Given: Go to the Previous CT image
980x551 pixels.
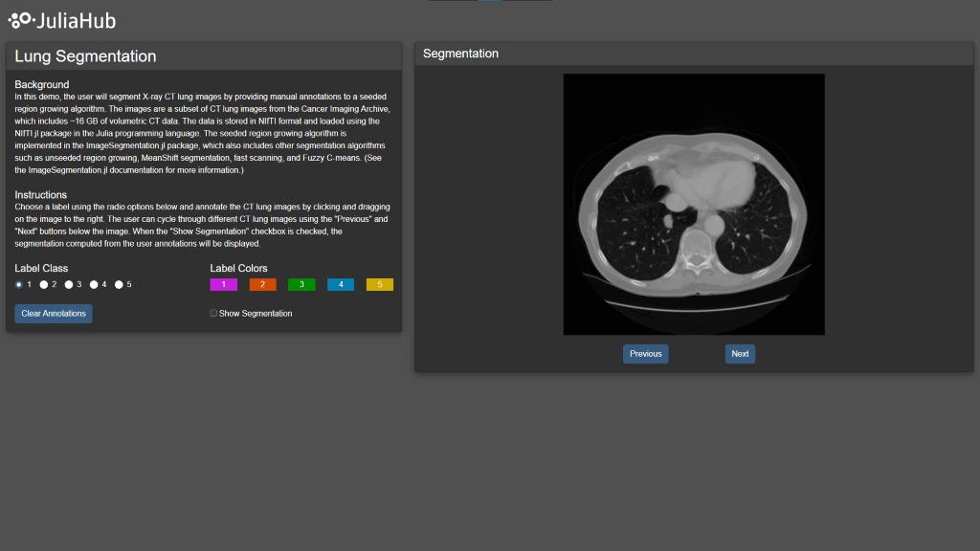Looking at the screenshot, I should [x=645, y=354].
